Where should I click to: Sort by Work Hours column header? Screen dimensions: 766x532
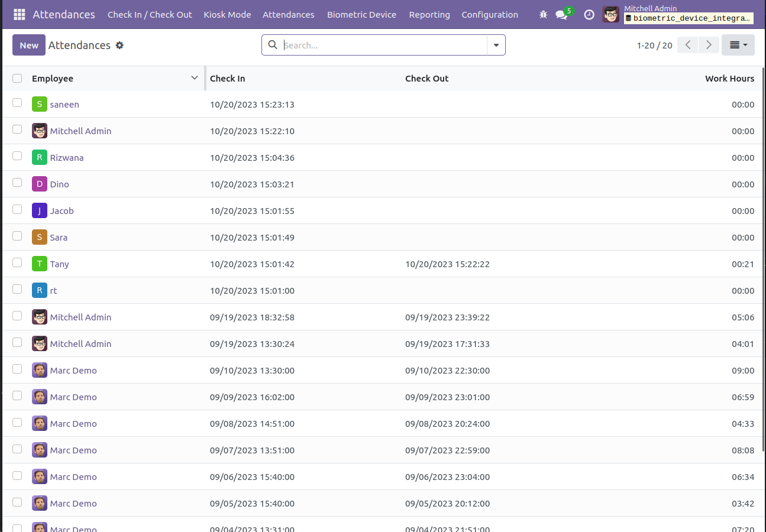pos(729,79)
